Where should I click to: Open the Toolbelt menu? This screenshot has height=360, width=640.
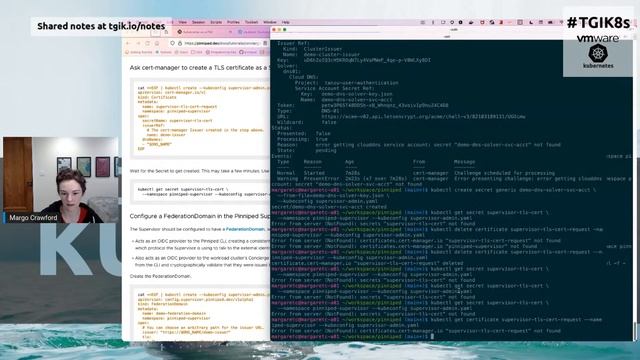(x=251, y=22)
